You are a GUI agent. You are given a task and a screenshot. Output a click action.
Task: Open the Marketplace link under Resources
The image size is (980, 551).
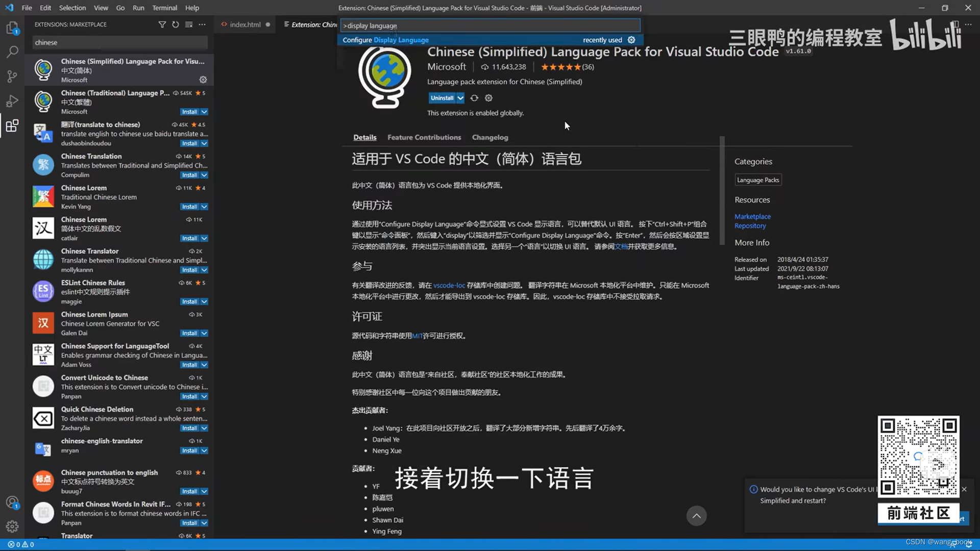tap(752, 216)
